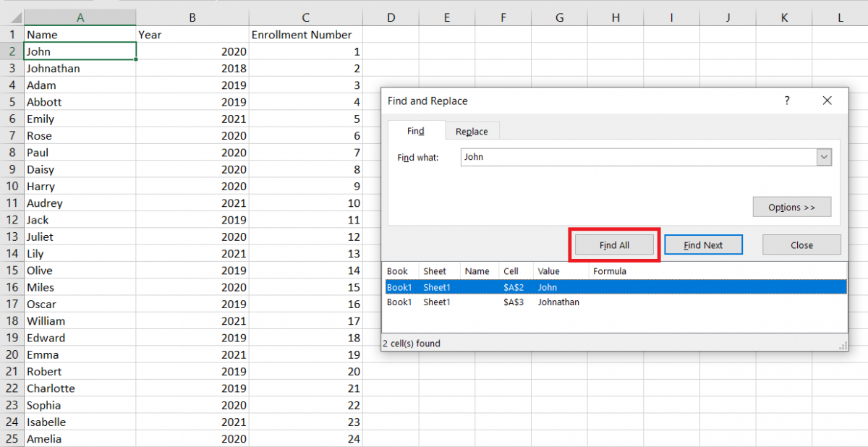
Task: Click the Find Next button
Action: coord(703,245)
